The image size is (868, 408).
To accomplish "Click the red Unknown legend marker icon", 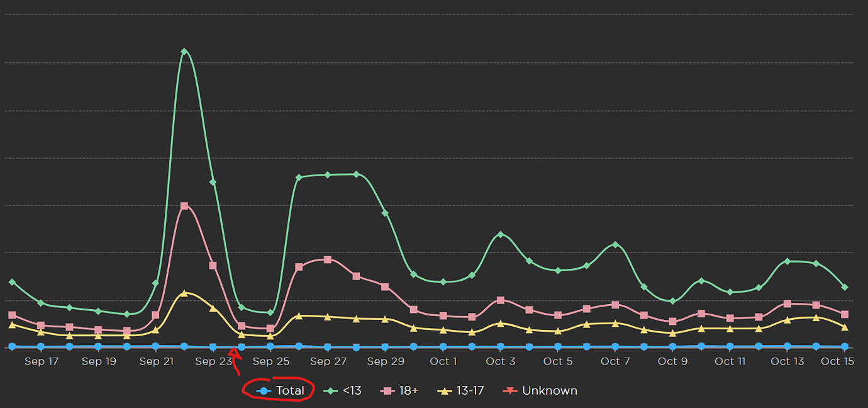I will point(509,391).
